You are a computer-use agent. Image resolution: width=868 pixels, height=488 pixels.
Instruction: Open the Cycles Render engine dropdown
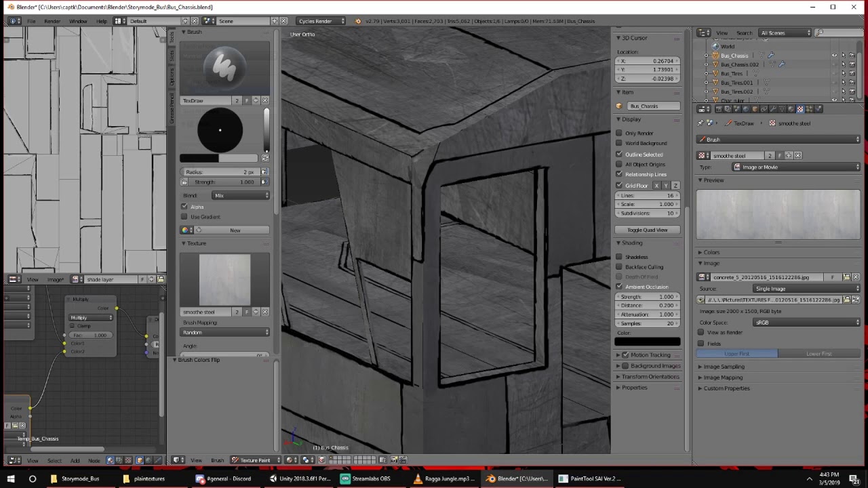coord(321,21)
